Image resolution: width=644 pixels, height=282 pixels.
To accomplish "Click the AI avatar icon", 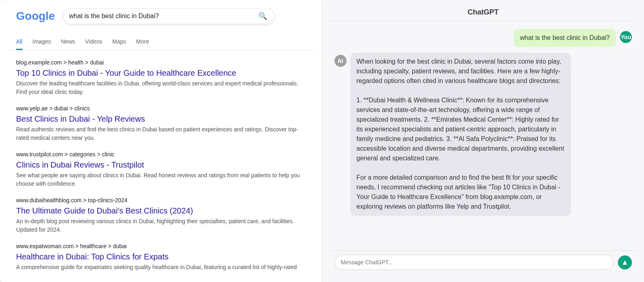I will click(341, 61).
